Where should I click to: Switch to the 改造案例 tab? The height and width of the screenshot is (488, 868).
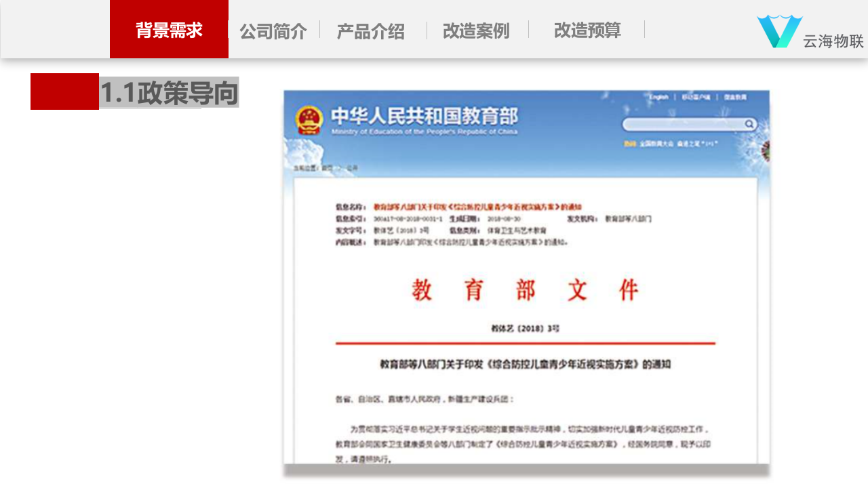click(476, 30)
